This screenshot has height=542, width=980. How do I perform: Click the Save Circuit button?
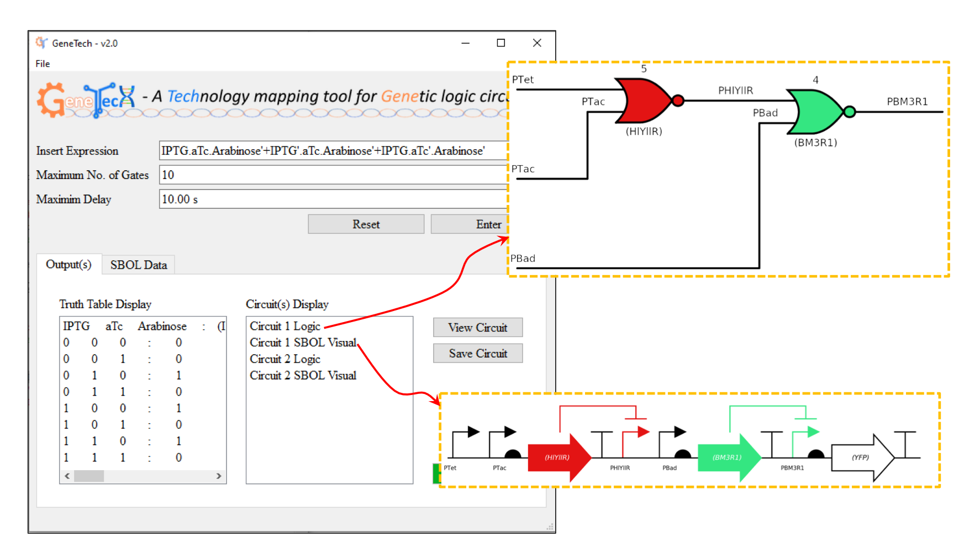point(477,354)
